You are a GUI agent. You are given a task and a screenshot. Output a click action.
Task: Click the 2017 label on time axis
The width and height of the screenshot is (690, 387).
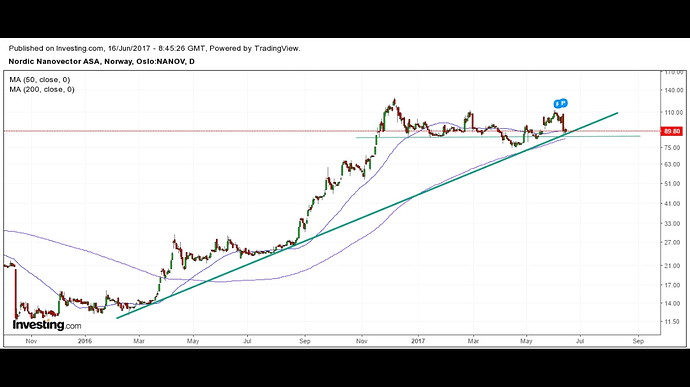418,341
